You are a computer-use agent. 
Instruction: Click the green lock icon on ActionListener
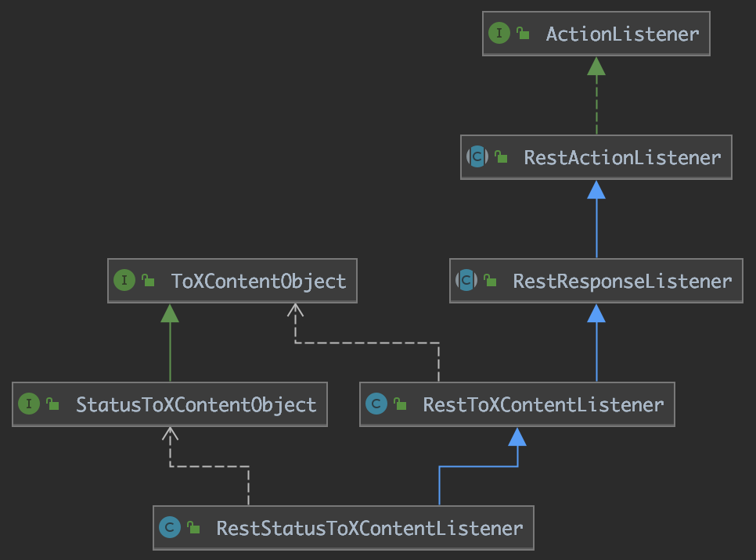(x=523, y=34)
